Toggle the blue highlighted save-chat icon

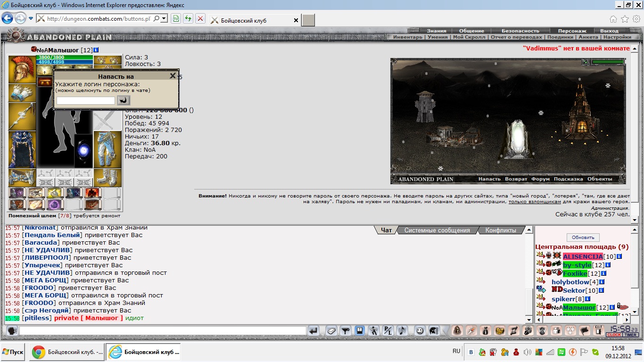(x=359, y=331)
